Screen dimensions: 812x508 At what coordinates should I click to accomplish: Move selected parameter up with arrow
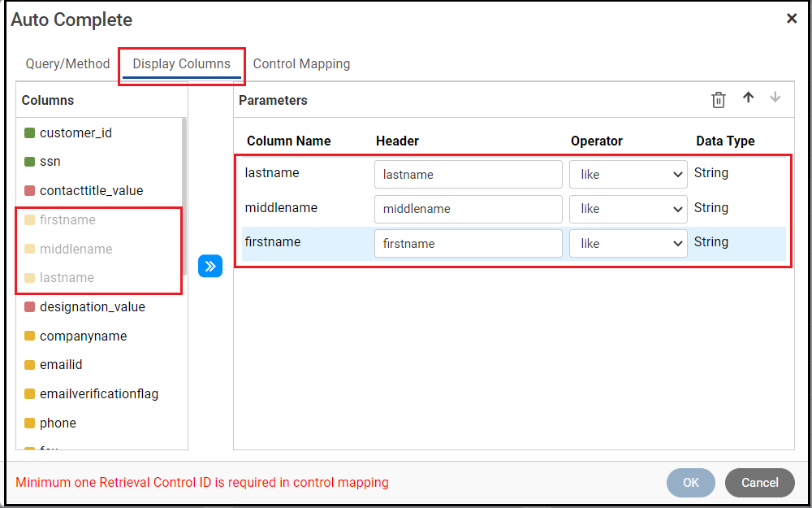point(749,98)
